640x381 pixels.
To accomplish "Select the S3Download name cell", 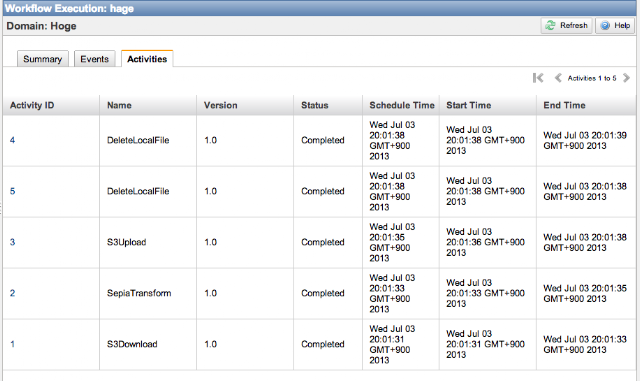I will 132,344.
